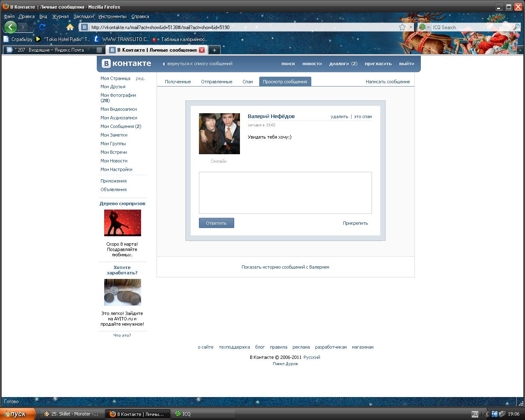This screenshot has height=420, width=525.
Task: Open Мои Сообщения (2) in the sidebar
Action: [x=121, y=126]
